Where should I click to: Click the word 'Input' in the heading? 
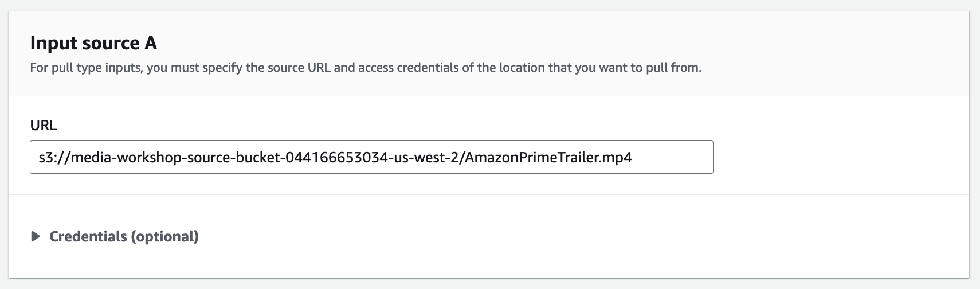[x=53, y=43]
